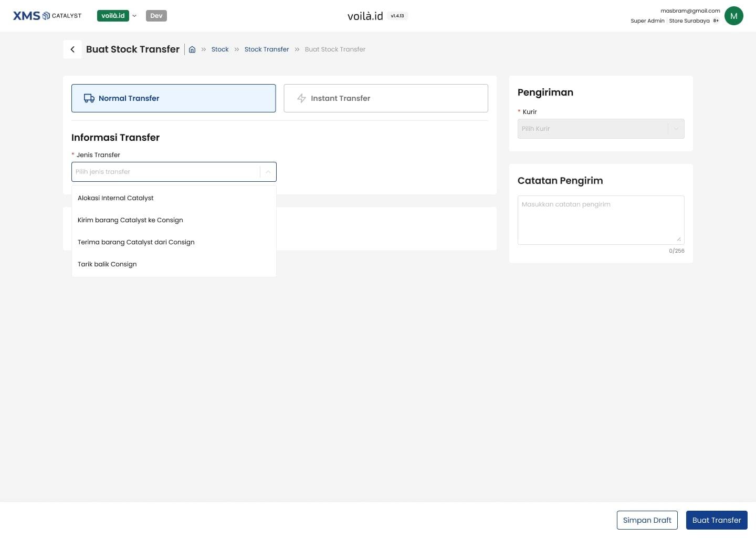Open the Pilih Kurir dropdown field

[x=601, y=129]
